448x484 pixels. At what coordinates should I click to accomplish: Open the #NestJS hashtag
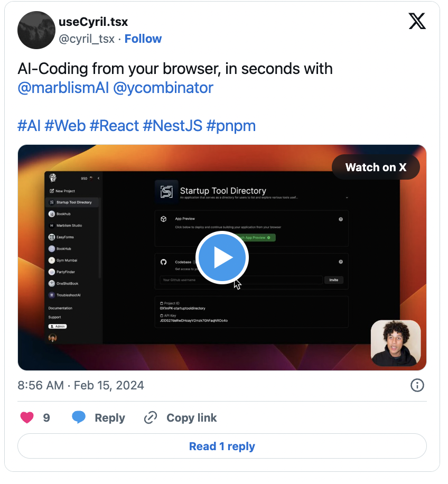coord(172,126)
